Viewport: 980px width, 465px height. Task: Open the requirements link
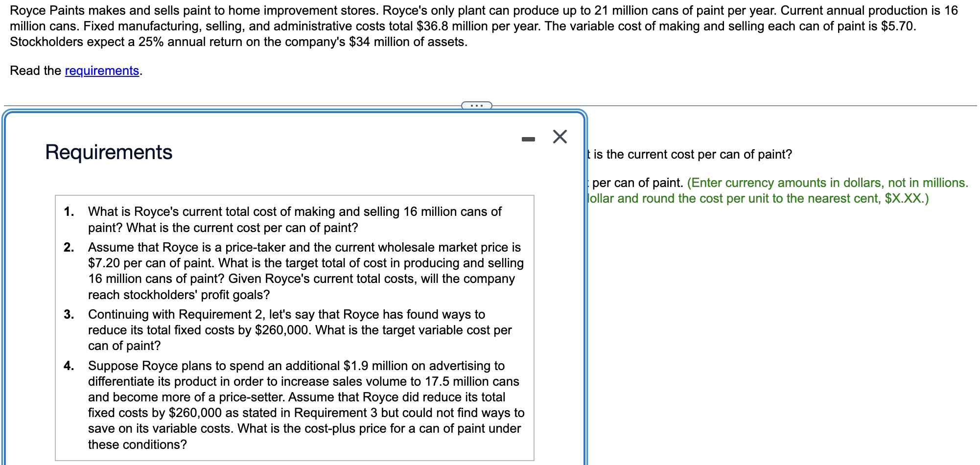pyautogui.click(x=102, y=71)
